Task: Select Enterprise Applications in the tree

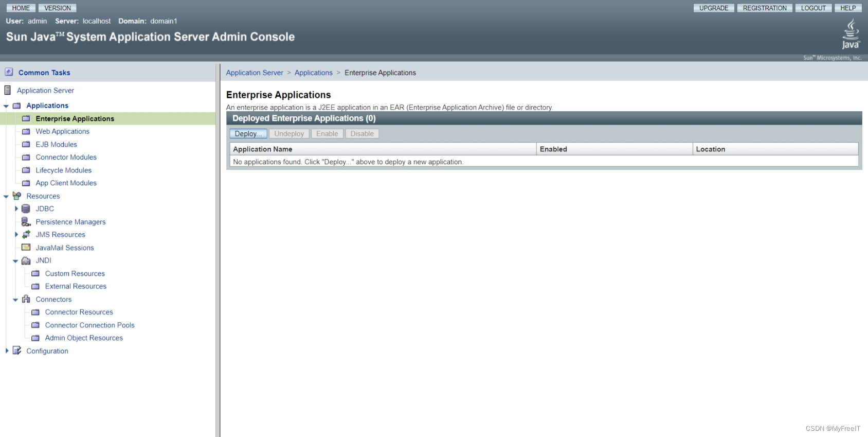Action: click(75, 118)
